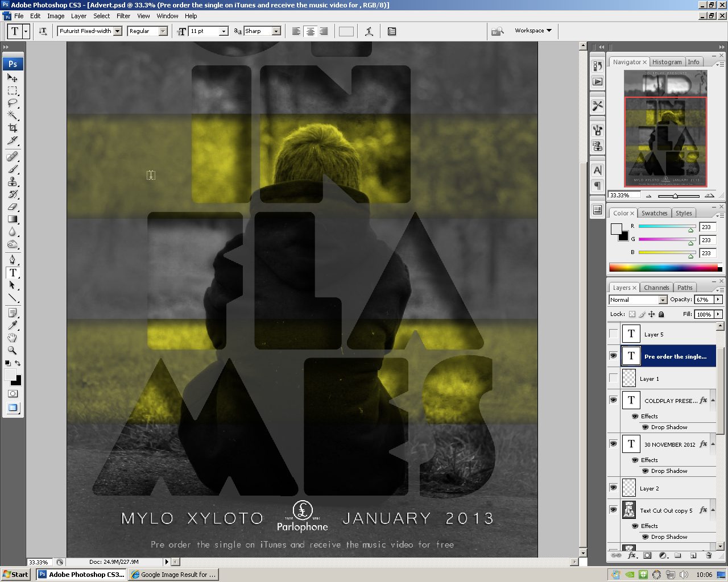Select the Crop tool
Screen dimensions: 728x582
pos(13,128)
